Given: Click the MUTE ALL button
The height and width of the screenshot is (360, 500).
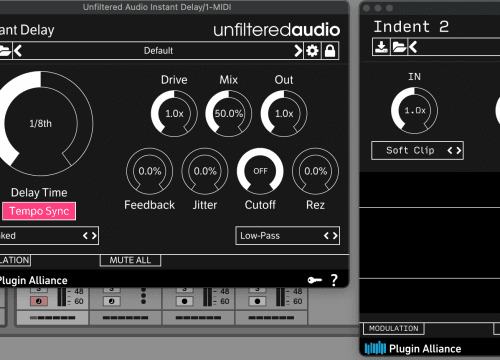Looking at the screenshot, I should pos(130,260).
